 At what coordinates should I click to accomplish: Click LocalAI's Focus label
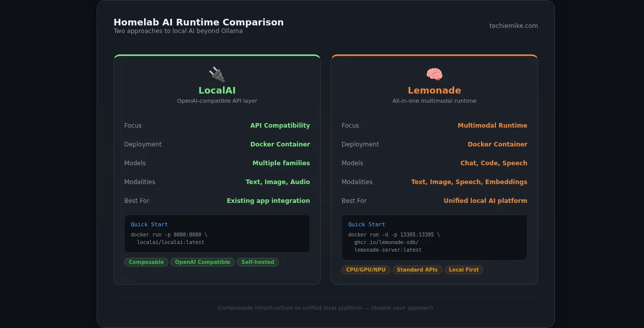(133, 126)
